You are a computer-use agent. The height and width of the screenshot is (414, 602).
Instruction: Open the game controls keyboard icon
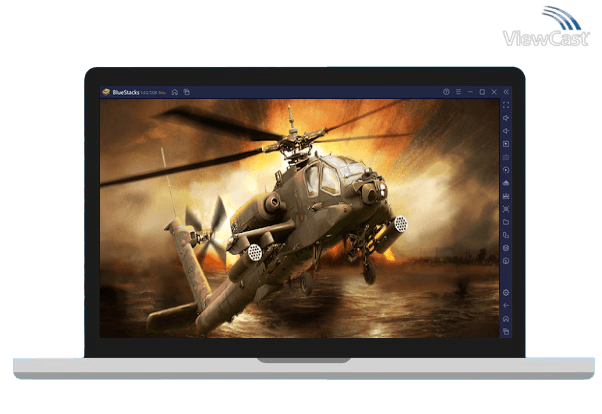click(x=506, y=157)
